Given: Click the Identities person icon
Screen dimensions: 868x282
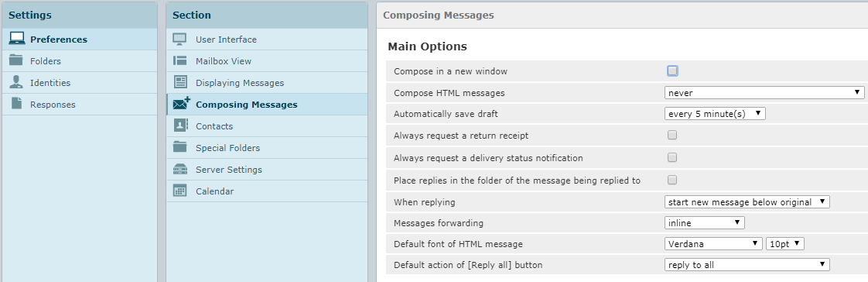Looking at the screenshot, I should click(16, 82).
